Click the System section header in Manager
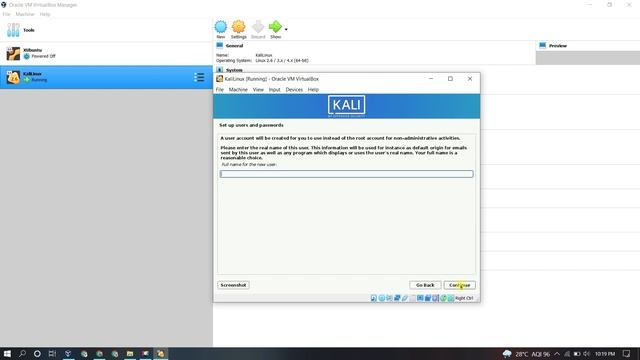The image size is (640, 360). (x=234, y=70)
